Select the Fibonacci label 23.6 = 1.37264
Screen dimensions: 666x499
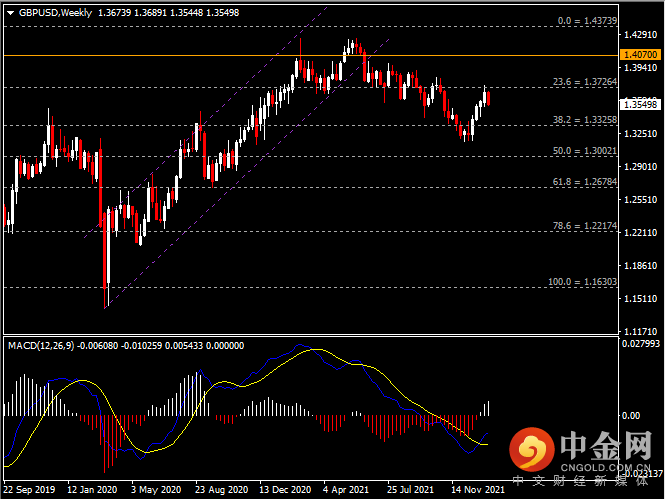584,82
